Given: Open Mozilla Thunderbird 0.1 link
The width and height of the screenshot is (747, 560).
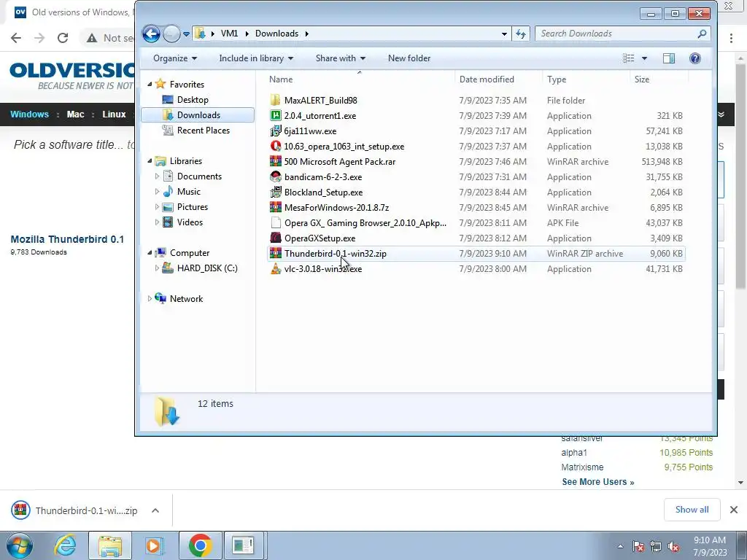Looking at the screenshot, I should 67,239.
